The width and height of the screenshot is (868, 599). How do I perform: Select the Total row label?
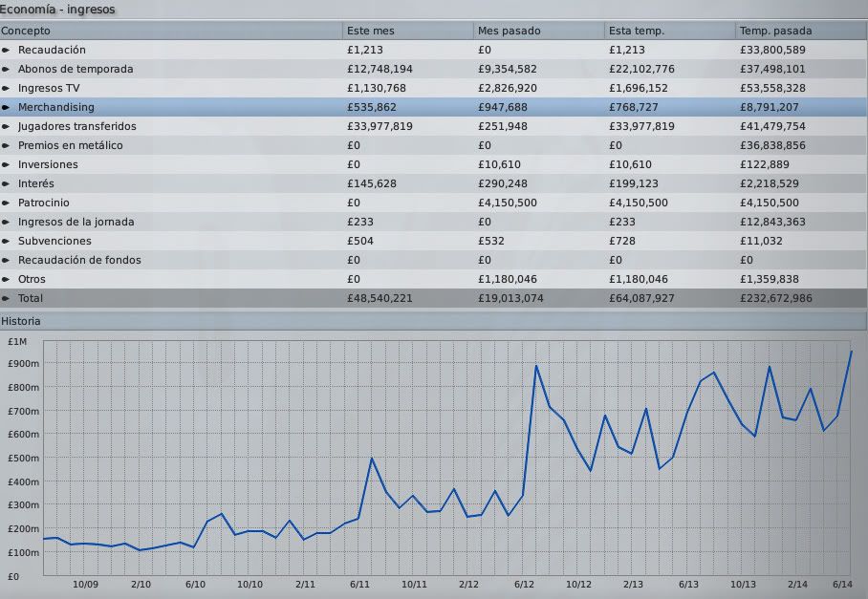30,298
